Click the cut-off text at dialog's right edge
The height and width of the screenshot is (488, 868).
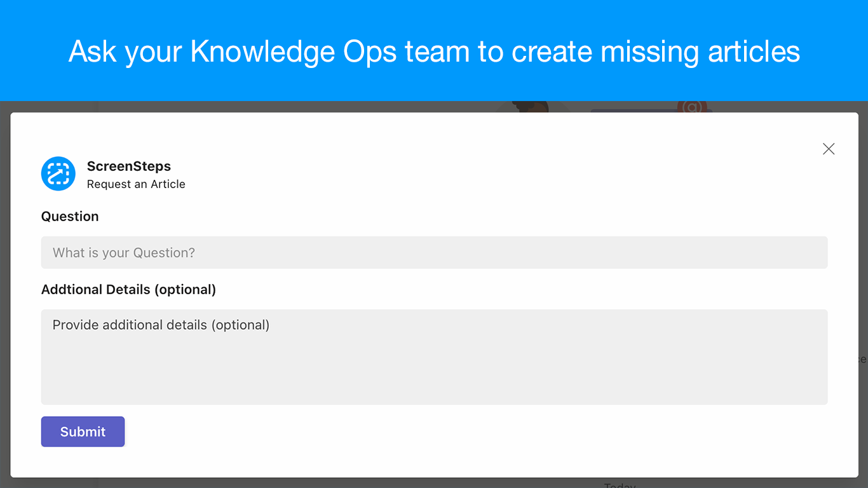(x=862, y=360)
